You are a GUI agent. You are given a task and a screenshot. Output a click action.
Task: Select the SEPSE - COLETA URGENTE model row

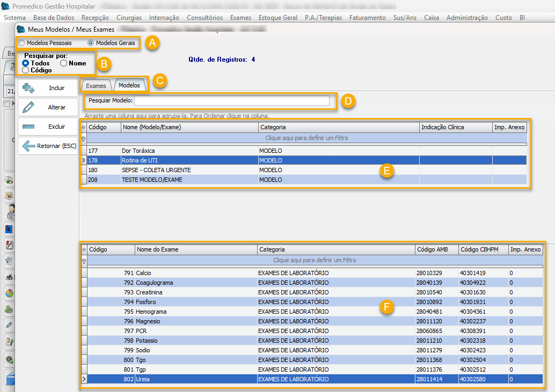point(156,171)
